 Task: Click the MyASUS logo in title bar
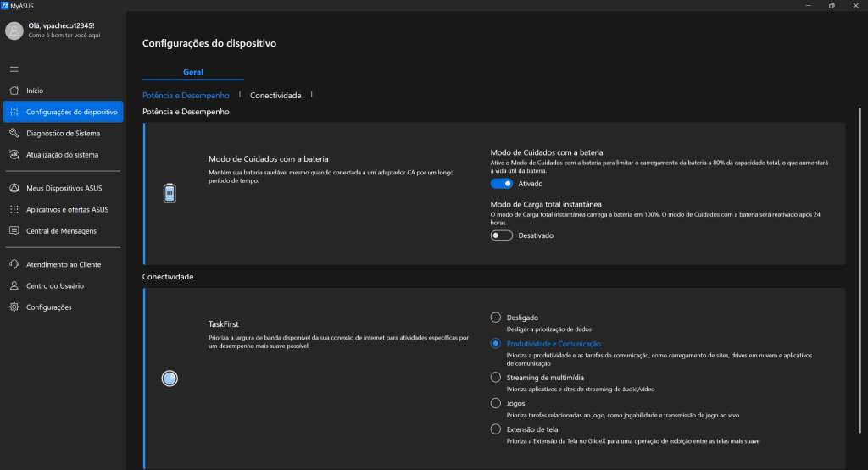(x=5, y=6)
